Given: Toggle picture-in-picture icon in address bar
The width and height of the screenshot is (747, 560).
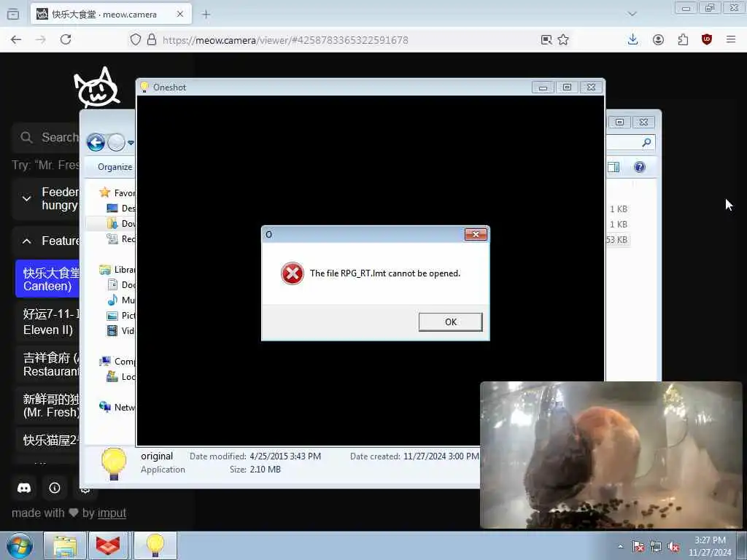Looking at the screenshot, I should click(546, 39).
